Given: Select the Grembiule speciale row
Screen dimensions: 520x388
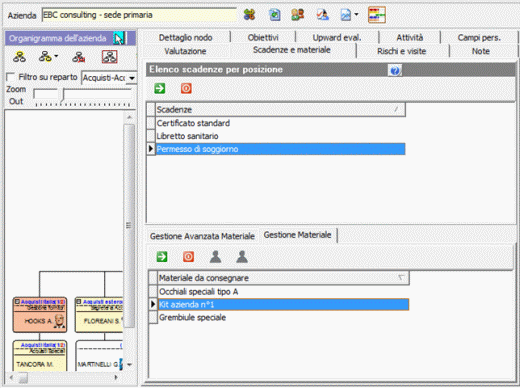Looking at the screenshot, I should pos(283,317).
